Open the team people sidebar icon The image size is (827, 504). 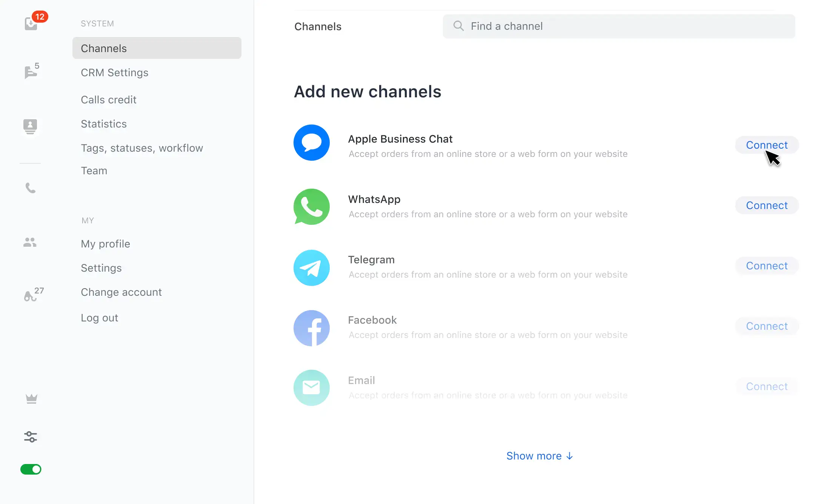(x=30, y=242)
